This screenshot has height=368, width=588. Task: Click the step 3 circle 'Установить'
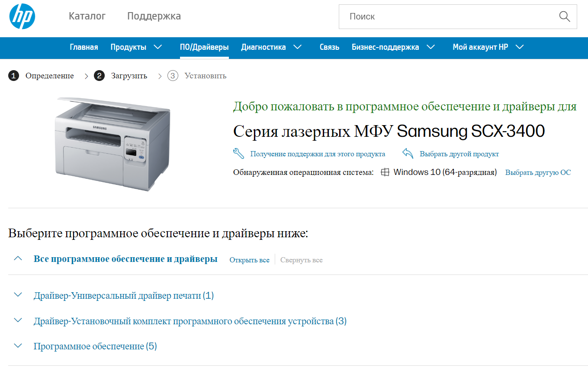point(173,76)
